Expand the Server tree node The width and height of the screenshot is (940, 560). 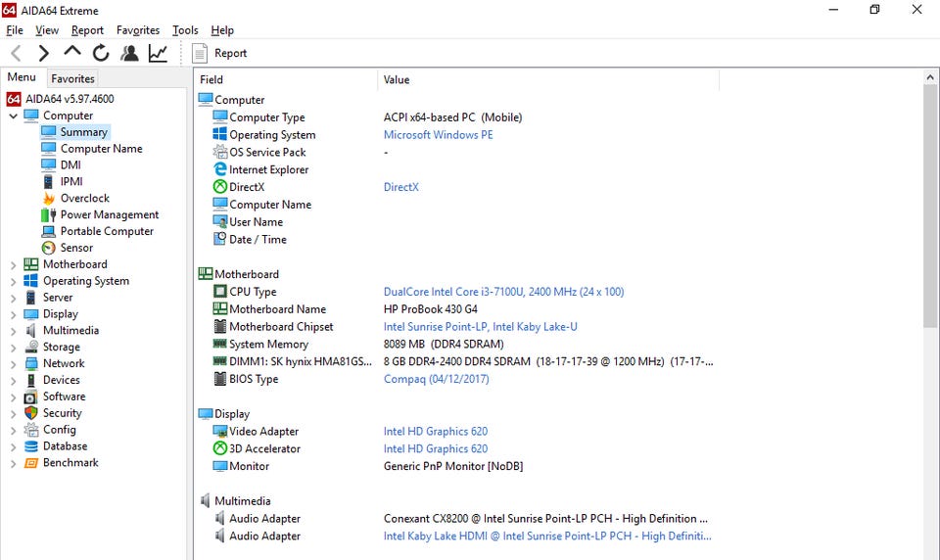point(13,298)
